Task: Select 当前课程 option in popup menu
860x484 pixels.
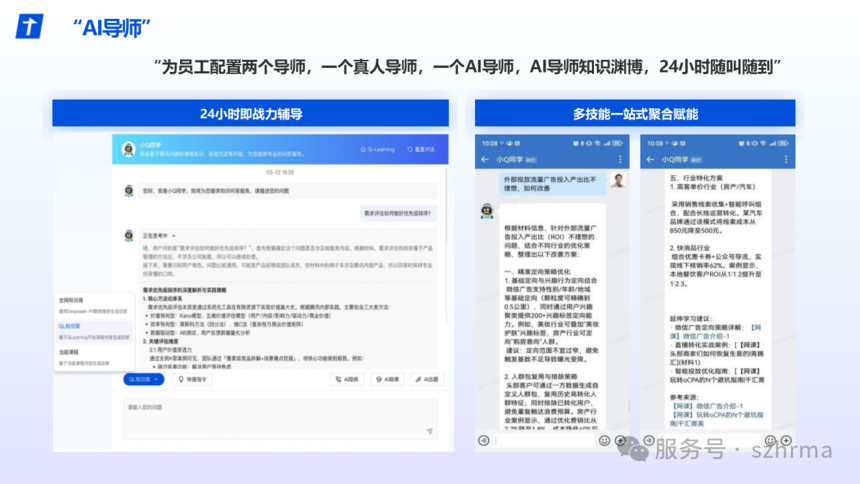Action: [69, 352]
